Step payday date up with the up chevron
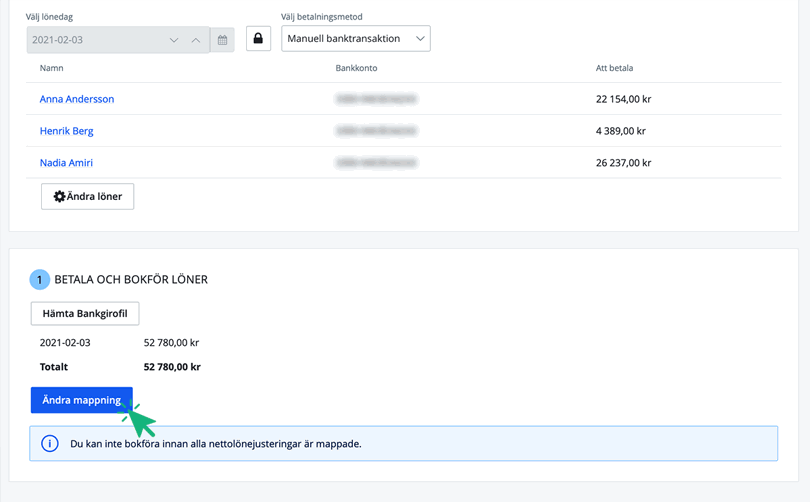The image size is (810, 502). (196, 40)
